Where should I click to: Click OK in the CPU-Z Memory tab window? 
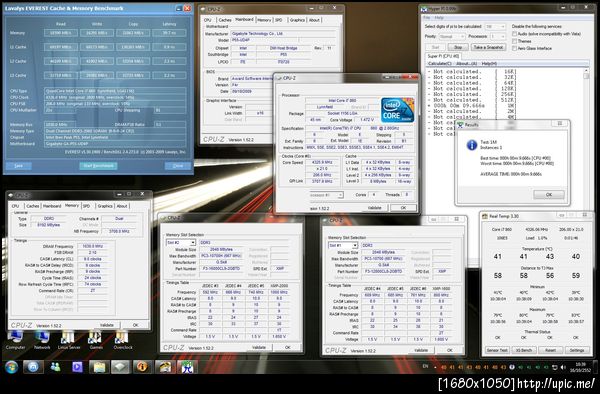tap(135, 325)
